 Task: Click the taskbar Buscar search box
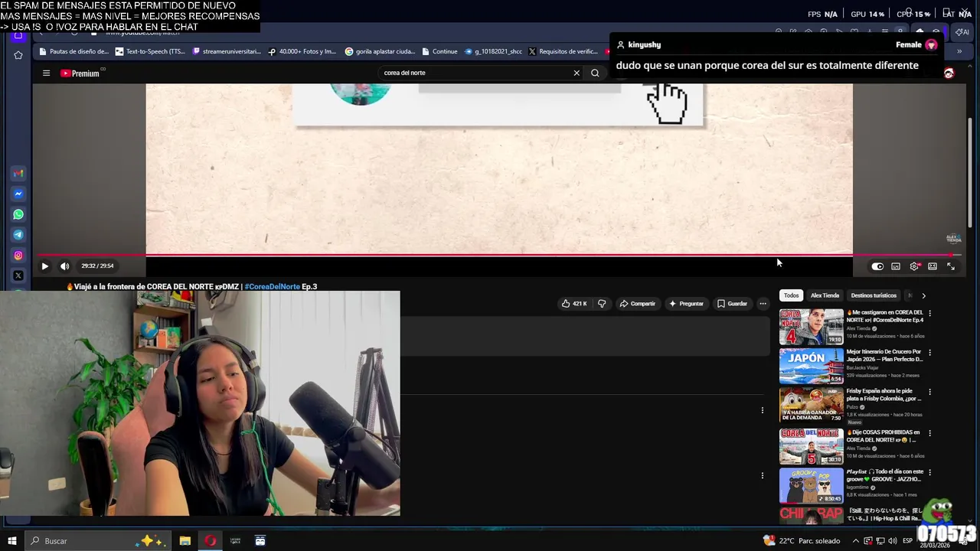pyautogui.click(x=100, y=541)
